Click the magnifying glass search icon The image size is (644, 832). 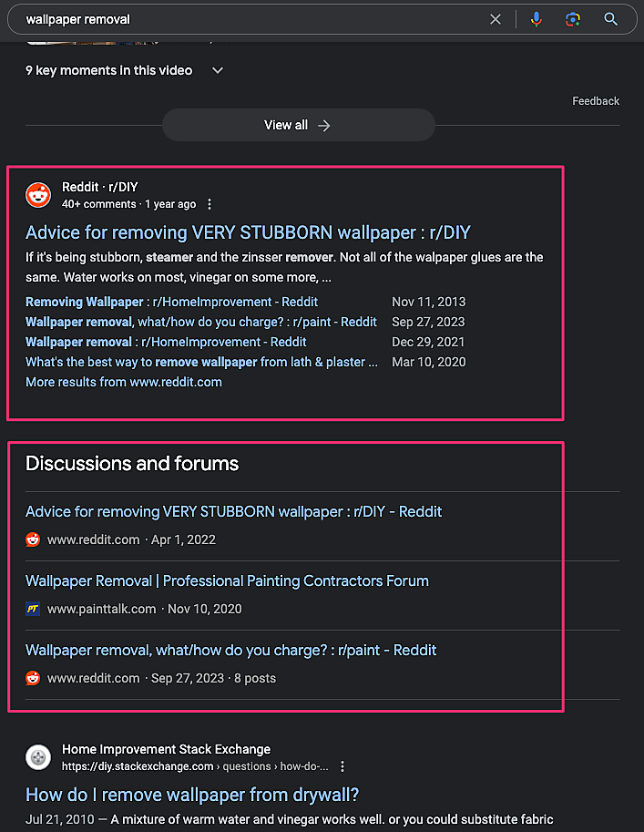point(610,19)
